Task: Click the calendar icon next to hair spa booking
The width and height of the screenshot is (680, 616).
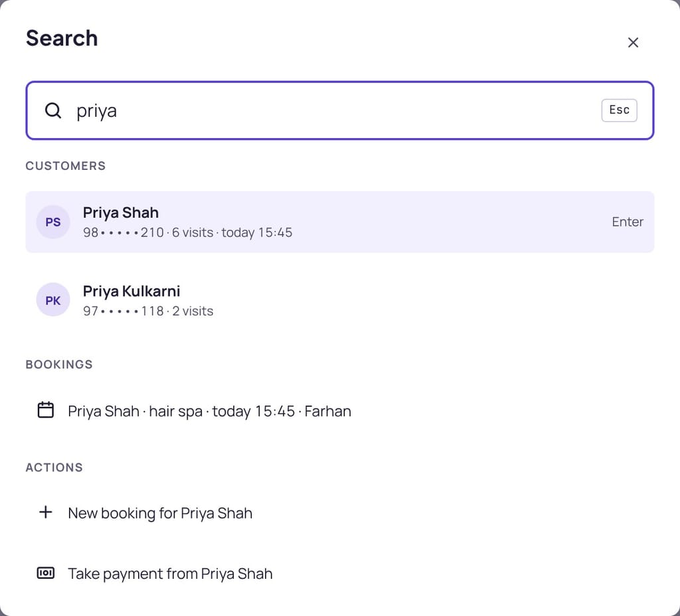Action: [46, 410]
